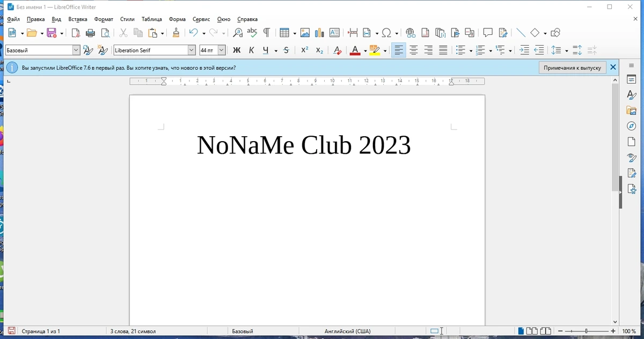Insert footnote icon
The height and width of the screenshot is (339, 644).
pos(426,33)
